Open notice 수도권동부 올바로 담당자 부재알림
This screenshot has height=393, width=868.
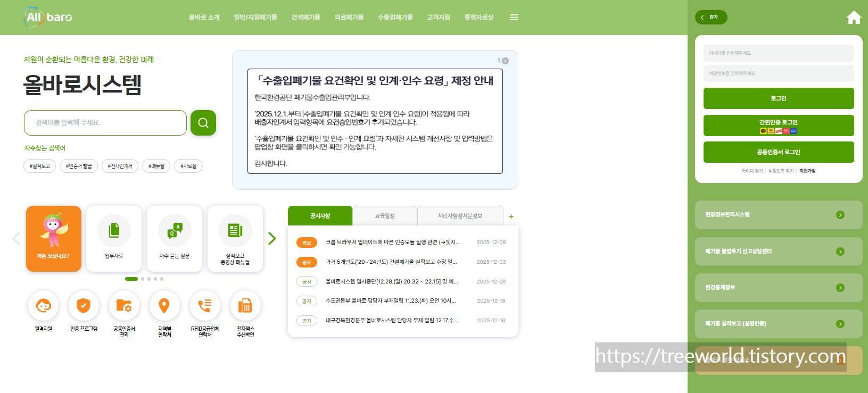[x=391, y=301]
